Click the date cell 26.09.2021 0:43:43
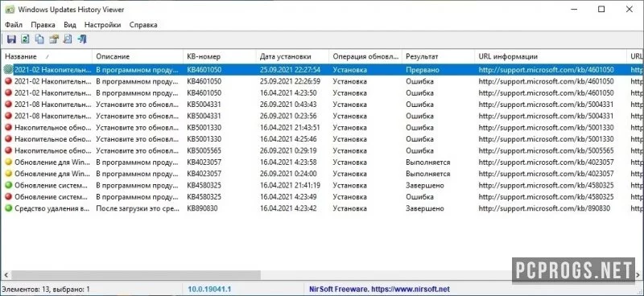The height and width of the screenshot is (296, 644). click(288, 105)
